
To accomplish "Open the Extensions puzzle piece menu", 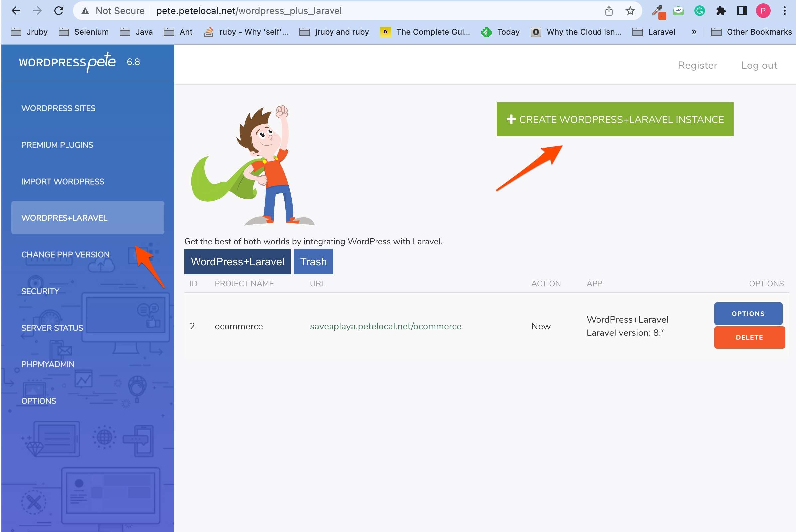I will pos(720,11).
